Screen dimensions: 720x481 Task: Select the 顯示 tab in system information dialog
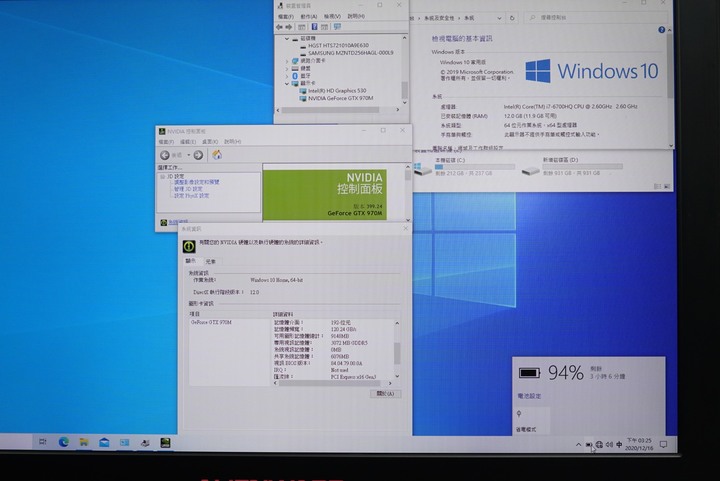tap(190, 261)
